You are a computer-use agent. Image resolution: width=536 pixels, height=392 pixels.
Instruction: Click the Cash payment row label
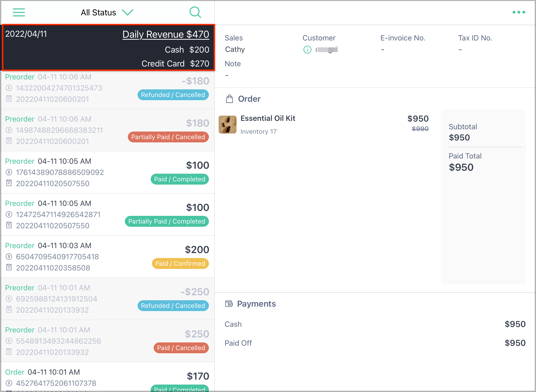233,324
